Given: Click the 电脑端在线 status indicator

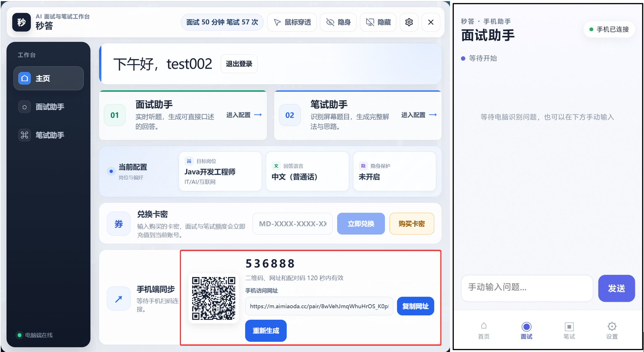Looking at the screenshot, I should point(35,335).
